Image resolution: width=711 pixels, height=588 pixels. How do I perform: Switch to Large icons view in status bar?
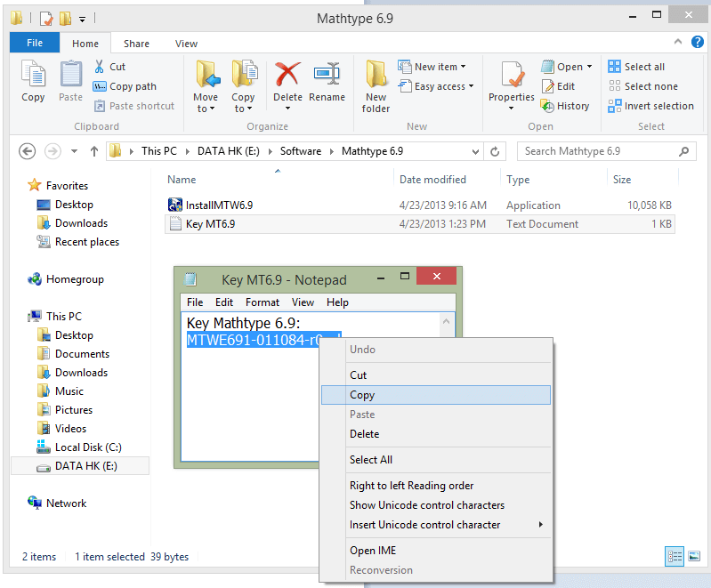[x=694, y=556]
